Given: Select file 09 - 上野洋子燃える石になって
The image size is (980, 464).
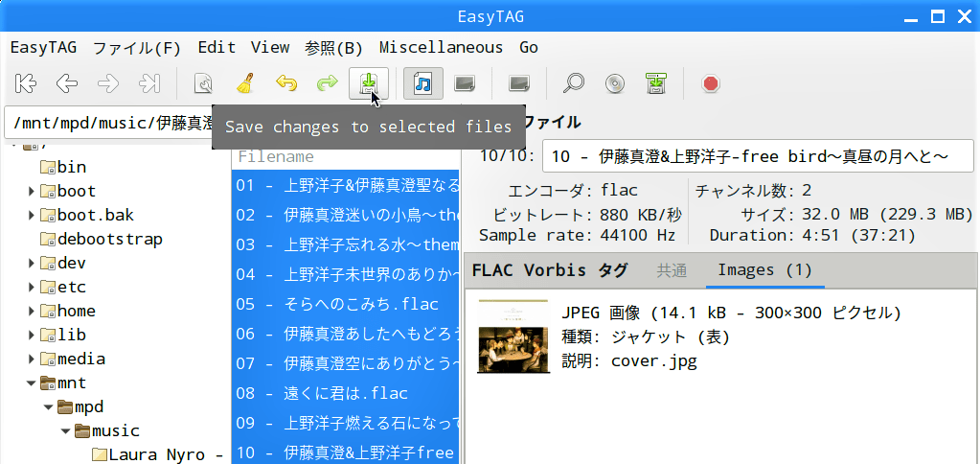Looking at the screenshot, I should click(x=346, y=424).
